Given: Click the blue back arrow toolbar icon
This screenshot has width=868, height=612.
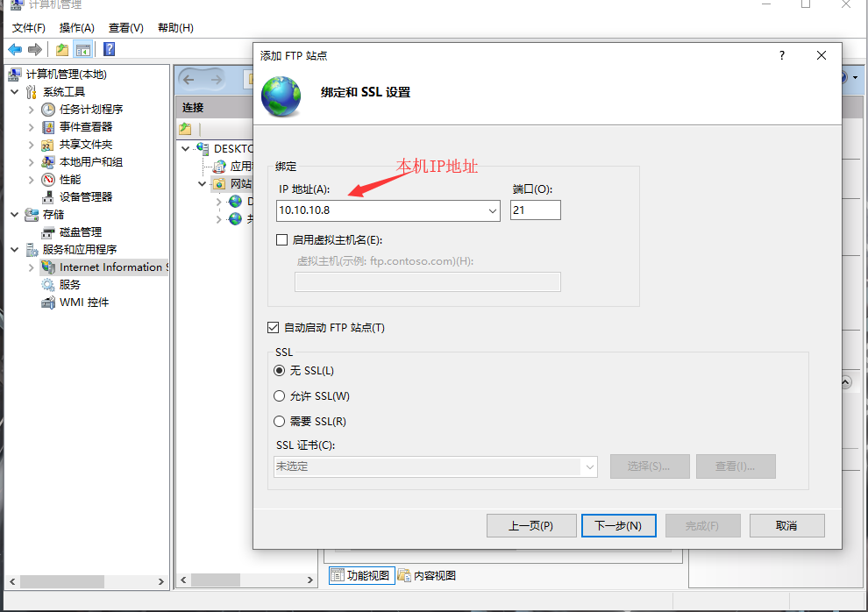Looking at the screenshot, I should click(x=15, y=49).
